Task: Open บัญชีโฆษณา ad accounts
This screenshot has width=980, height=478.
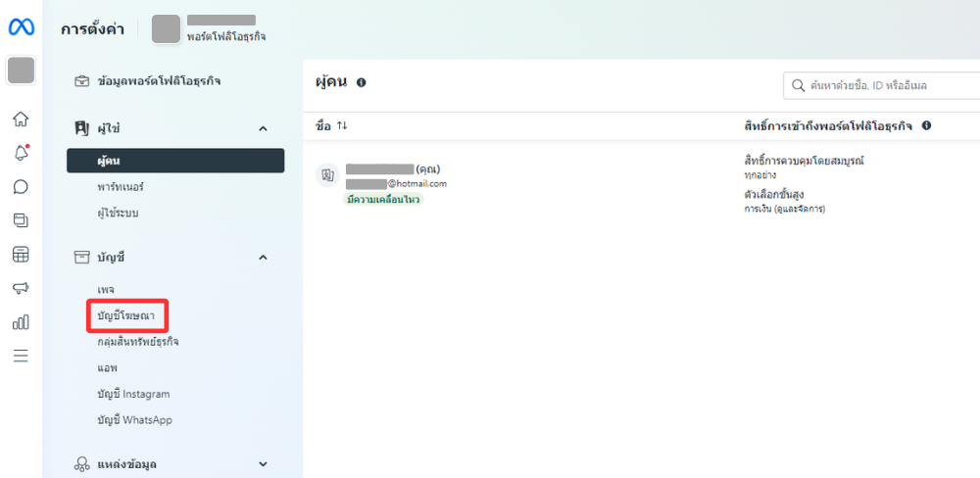Action: point(126,316)
